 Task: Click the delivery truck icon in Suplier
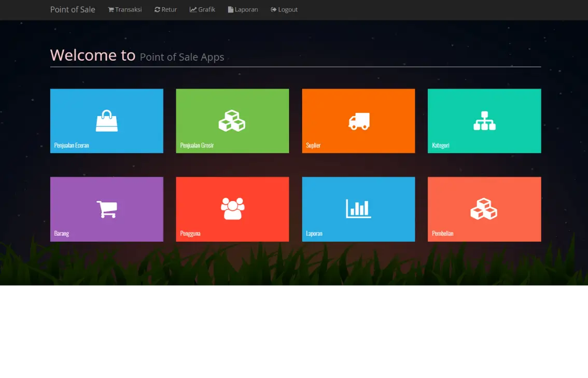(x=358, y=121)
